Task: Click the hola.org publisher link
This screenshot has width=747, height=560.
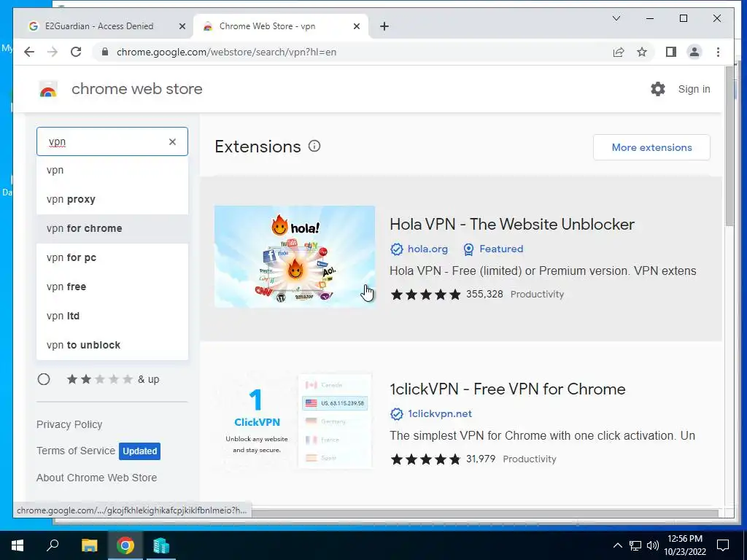Action: pos(427,249)
